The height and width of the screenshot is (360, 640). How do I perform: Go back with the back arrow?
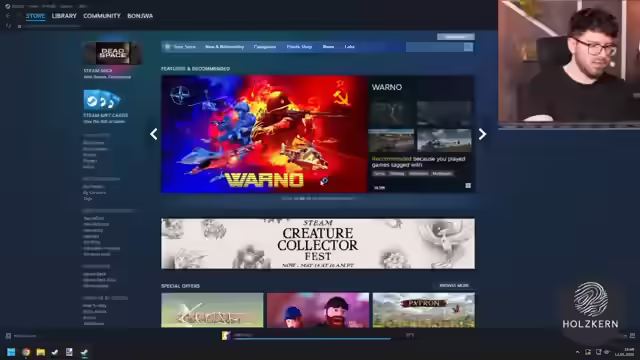8,16
